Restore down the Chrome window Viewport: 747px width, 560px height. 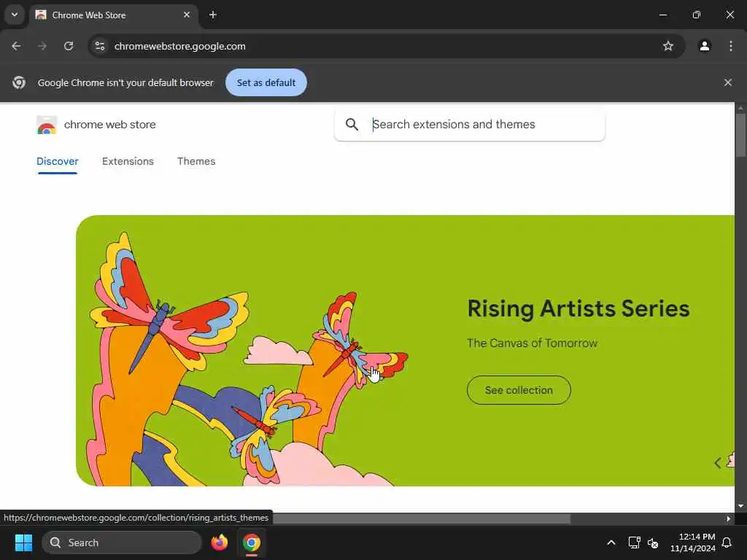click(697, 15)
